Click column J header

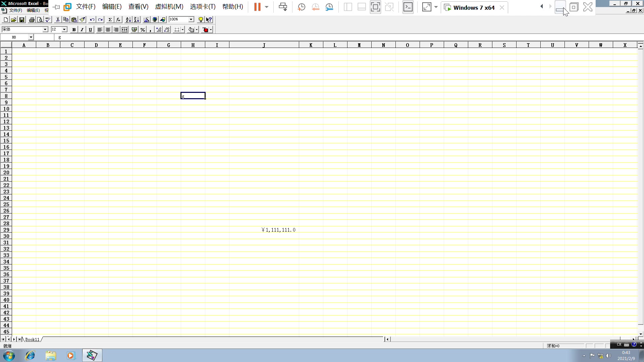pos(264,45)
